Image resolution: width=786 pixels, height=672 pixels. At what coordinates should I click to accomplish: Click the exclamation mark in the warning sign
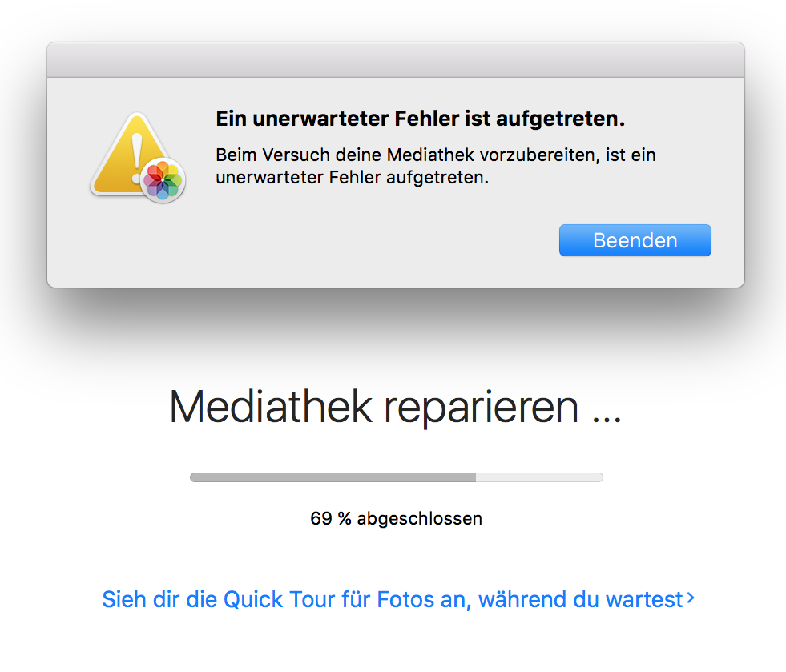[x=137, y=151]
